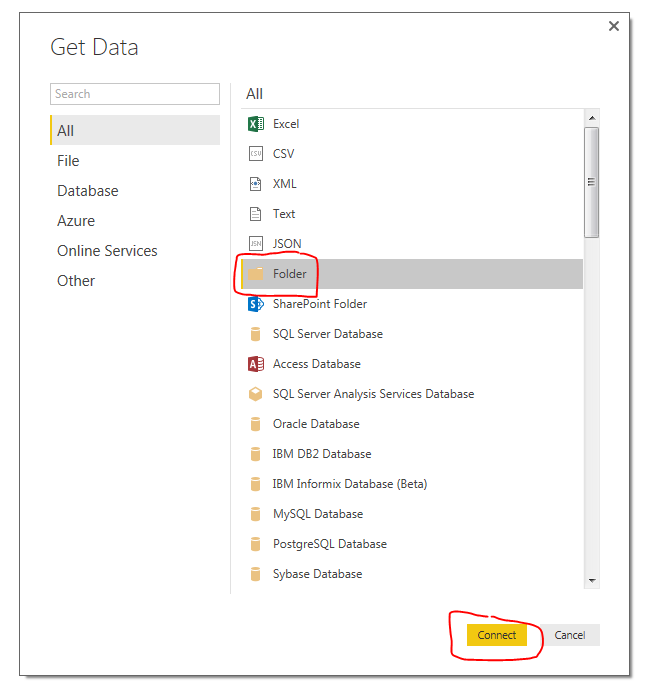Open the Azure category
The width and height of the screenshot is (646, 687).
[x=135, y=221]
